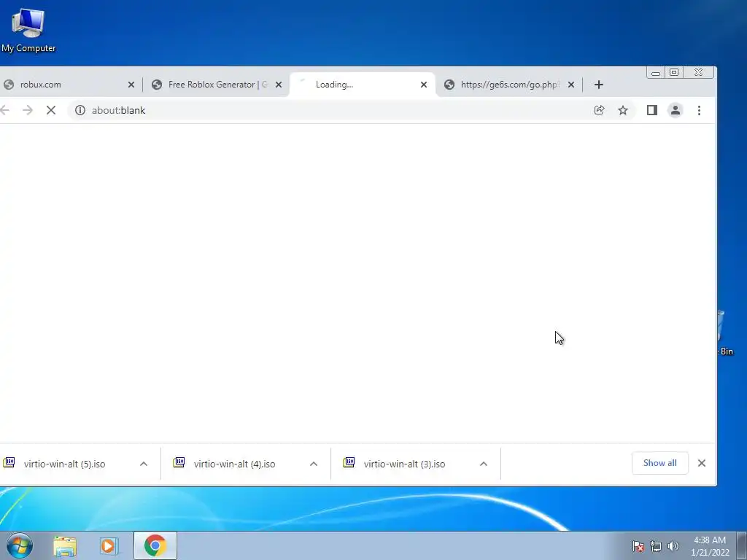This screenshot has height=560, width=747.
Task: Select the Loading... tab
Action: tap(362, 85)
